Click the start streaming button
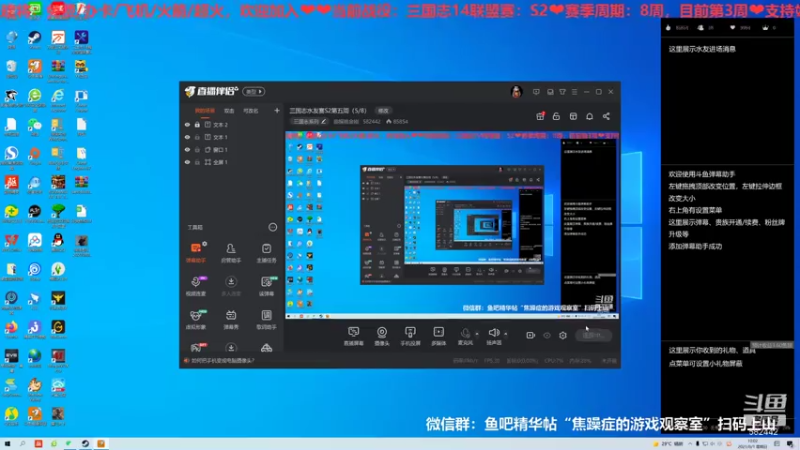This screenshot has width=800, height=450. click(593, 335)
